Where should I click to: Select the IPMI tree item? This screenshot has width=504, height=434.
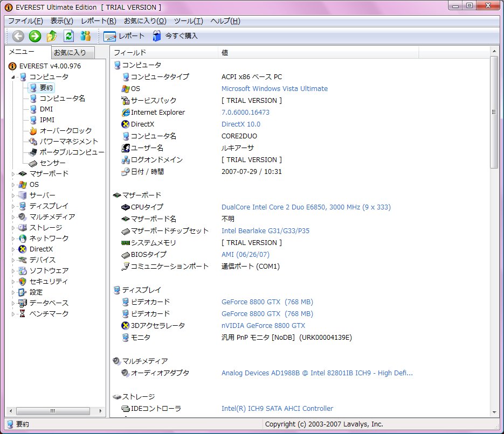pos(47,120)
